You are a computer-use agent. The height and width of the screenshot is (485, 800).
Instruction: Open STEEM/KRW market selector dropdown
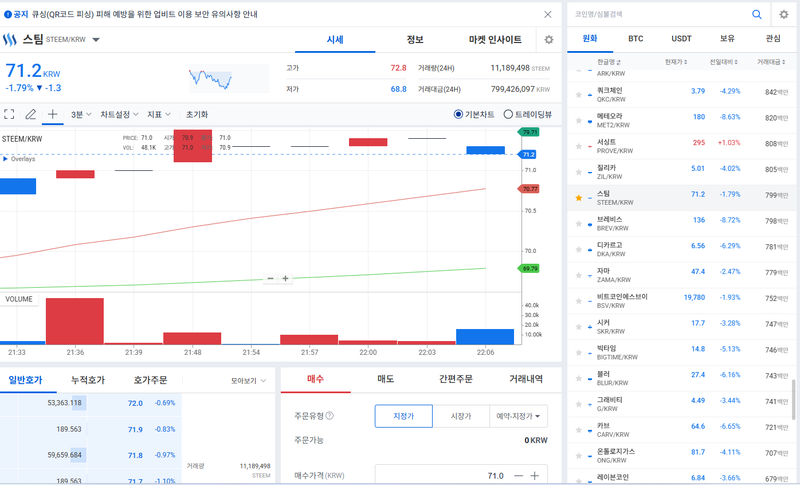[96, 39]
